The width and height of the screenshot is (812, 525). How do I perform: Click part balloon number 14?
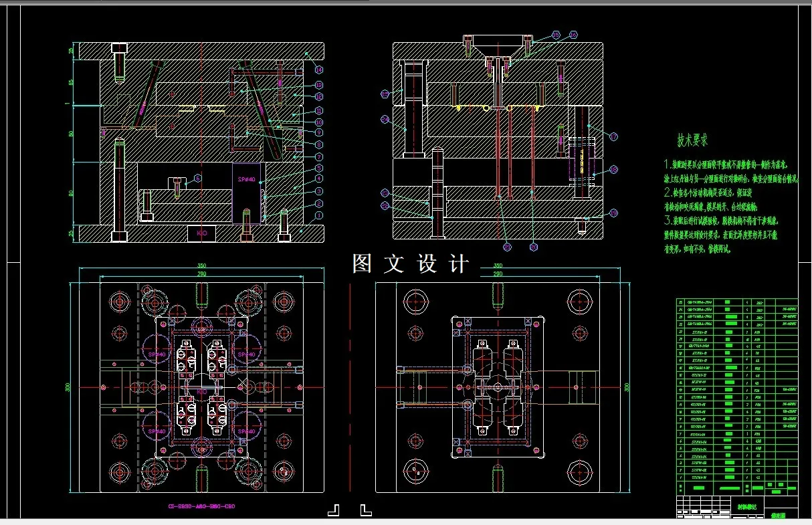319,70
